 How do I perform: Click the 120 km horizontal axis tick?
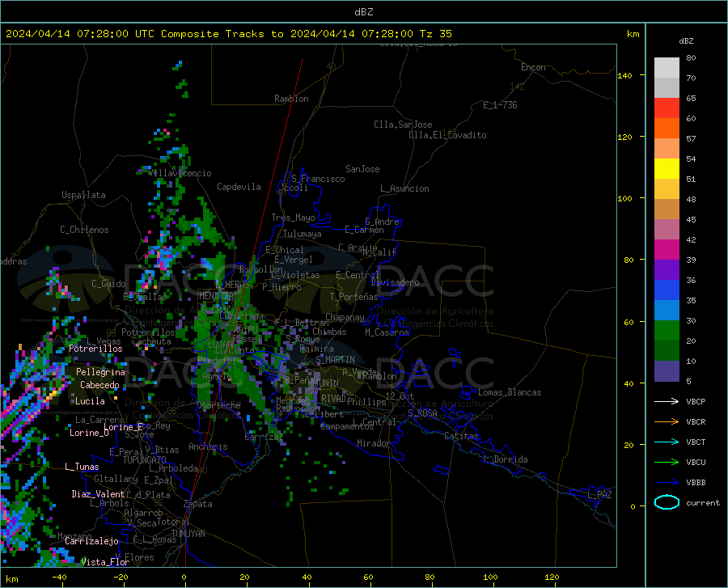552,577
